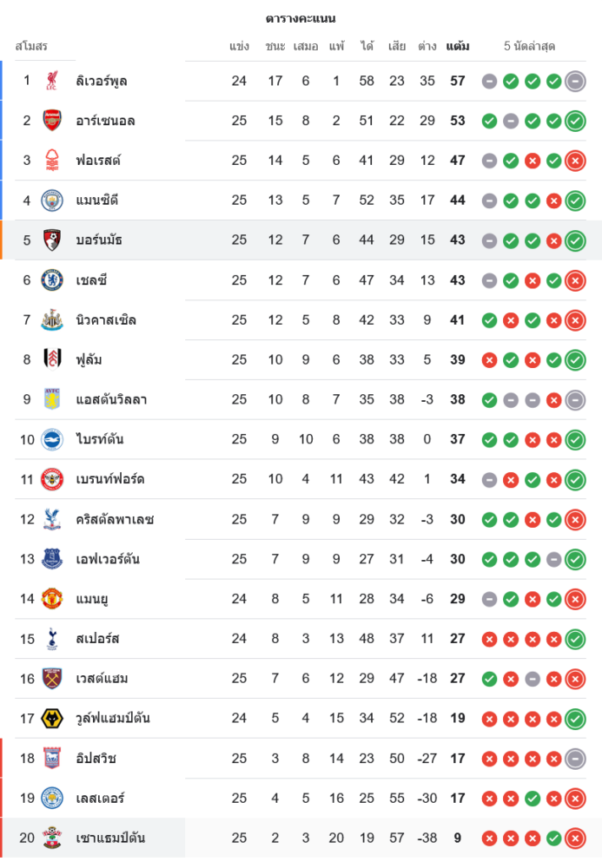The width and height of the screenshot is (602, 868).
Task: Click Liverpool's circled latest-match draw icon
Action: pyautogui.click(x=575, y=81)
